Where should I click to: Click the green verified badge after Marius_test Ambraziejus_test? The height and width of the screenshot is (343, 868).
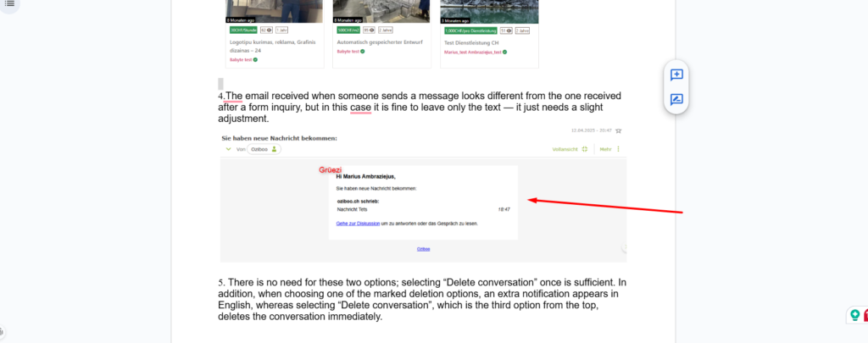tap(505, 52)
